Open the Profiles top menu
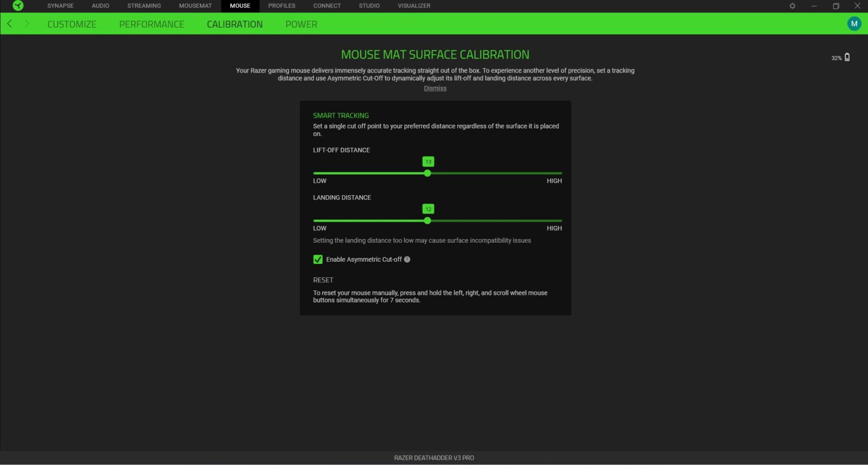The width and height of the screenshot is (868, 465). click(x=282, y=6)
